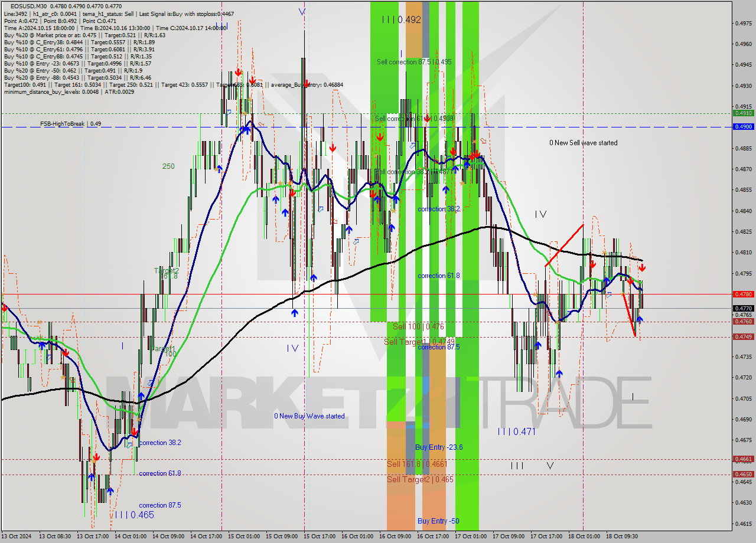Select the 'Buy %20 @ Entry -88: 0.4543' line
The image size is (756, 543).
[x=77, y=77]
